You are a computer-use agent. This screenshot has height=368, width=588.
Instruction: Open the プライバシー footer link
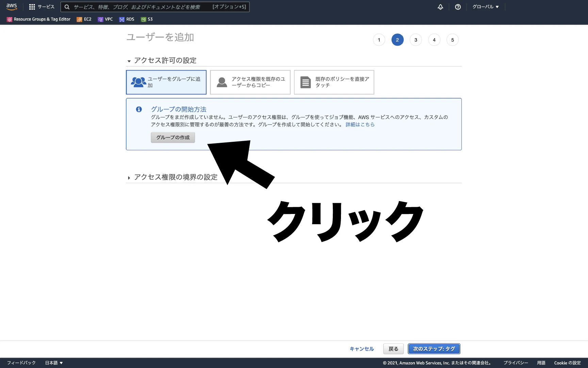(516, 363)
